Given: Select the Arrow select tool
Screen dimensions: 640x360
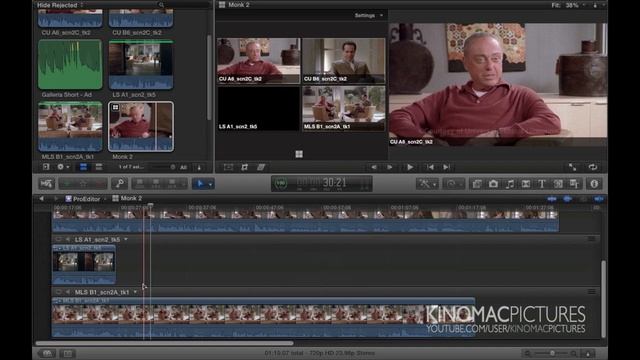Looking at the screenshot, I should click(x=200, y=184).
